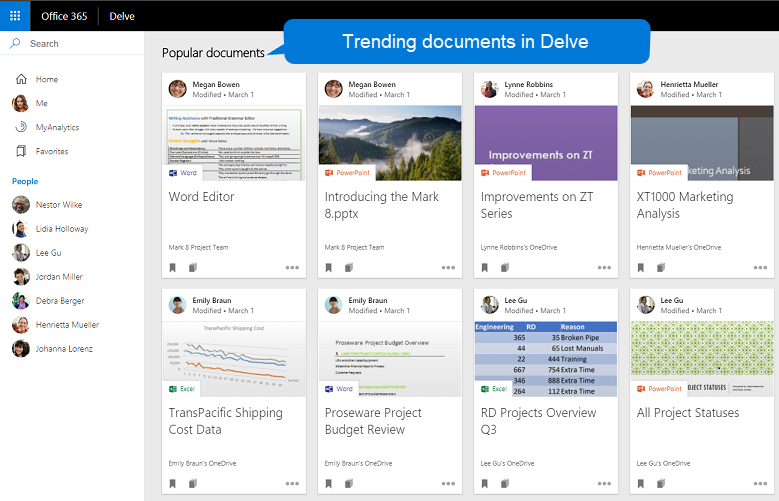Open Nestor Wilke's profile
This screenshot has height=501, width=779.
click(59, 205)
